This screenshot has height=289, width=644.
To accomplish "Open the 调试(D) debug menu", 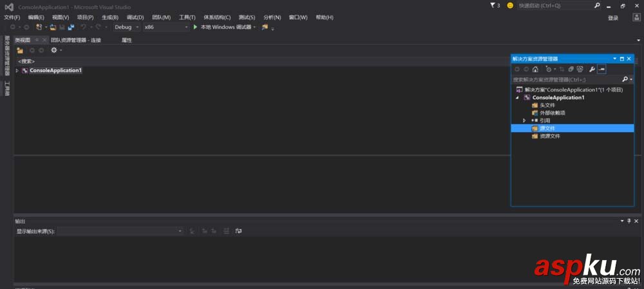I will [135, 17].
